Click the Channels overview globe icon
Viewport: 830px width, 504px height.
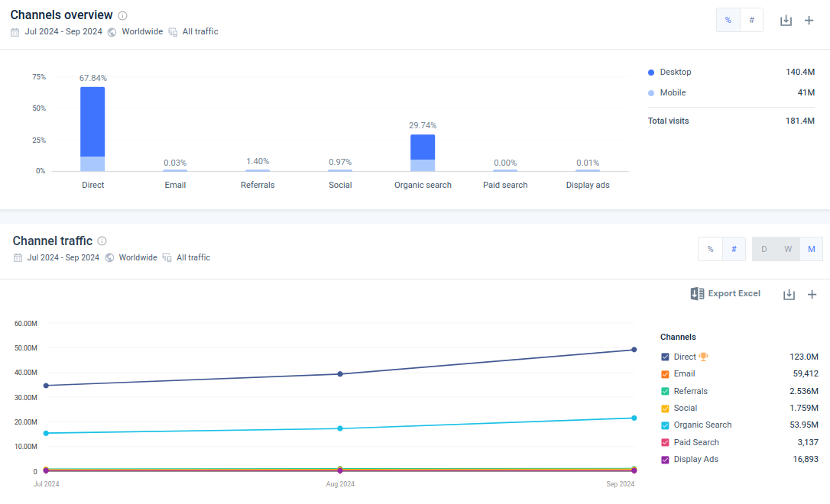pyautogui.click(x=112, y=32)
